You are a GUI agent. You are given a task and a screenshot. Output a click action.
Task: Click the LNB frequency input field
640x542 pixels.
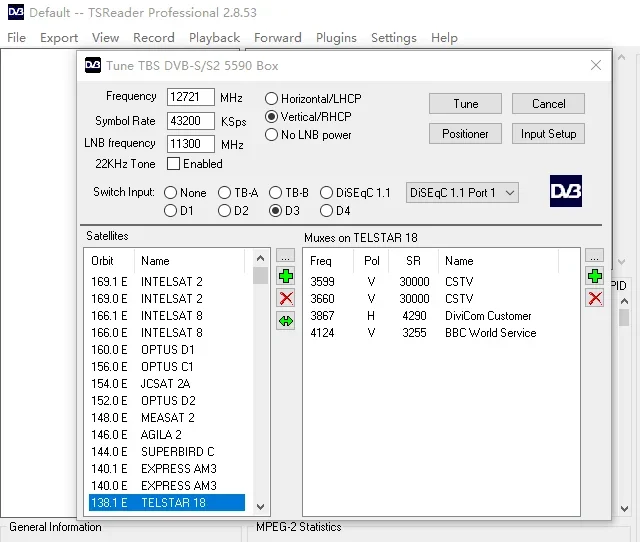[x=191, y=144]
